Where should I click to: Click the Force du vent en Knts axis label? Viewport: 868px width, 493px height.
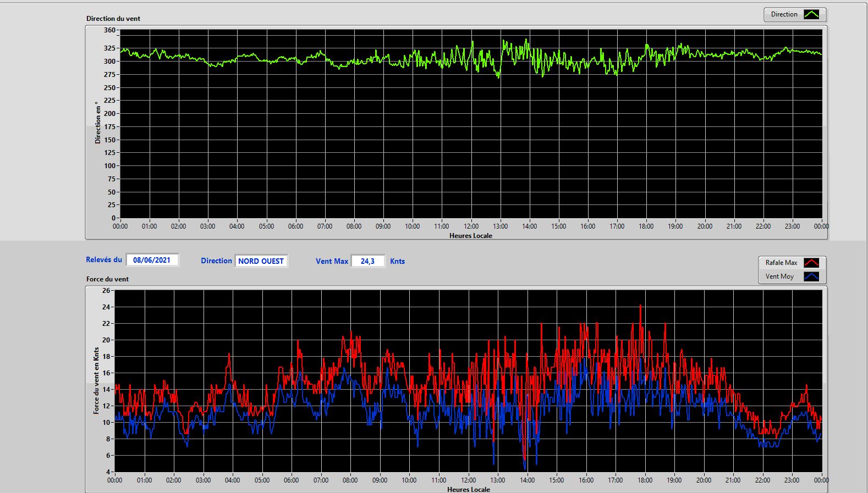[96, 380]
